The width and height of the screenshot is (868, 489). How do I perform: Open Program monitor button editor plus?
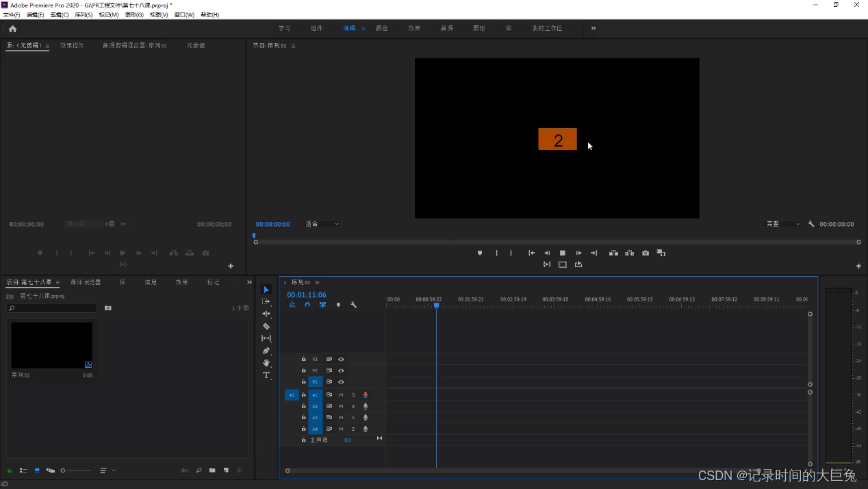click(858, 266)
